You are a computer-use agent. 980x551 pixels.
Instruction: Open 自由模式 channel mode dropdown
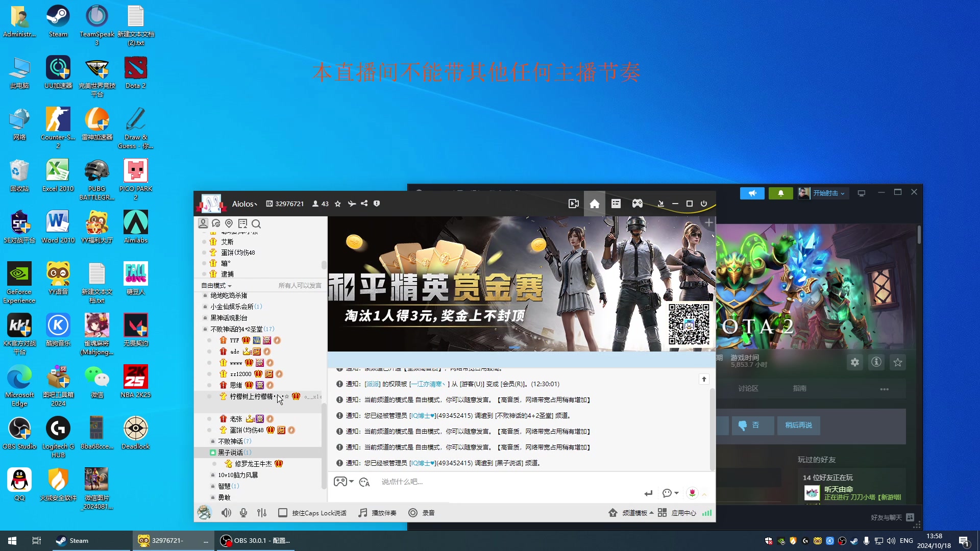pos(216,286)
